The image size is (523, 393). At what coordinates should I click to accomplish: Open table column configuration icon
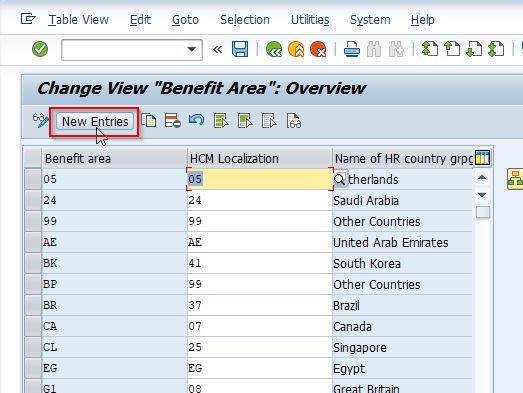(482, 157)
